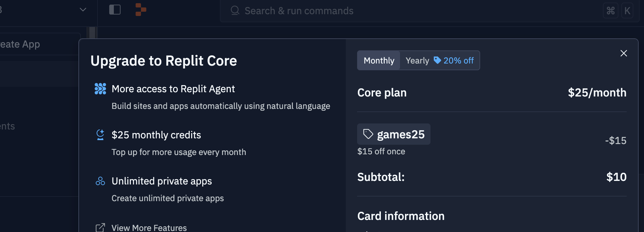The image size is (644, 232).
Task: Open View More Features
Action: pyautogui.click(x=149, y=227)
